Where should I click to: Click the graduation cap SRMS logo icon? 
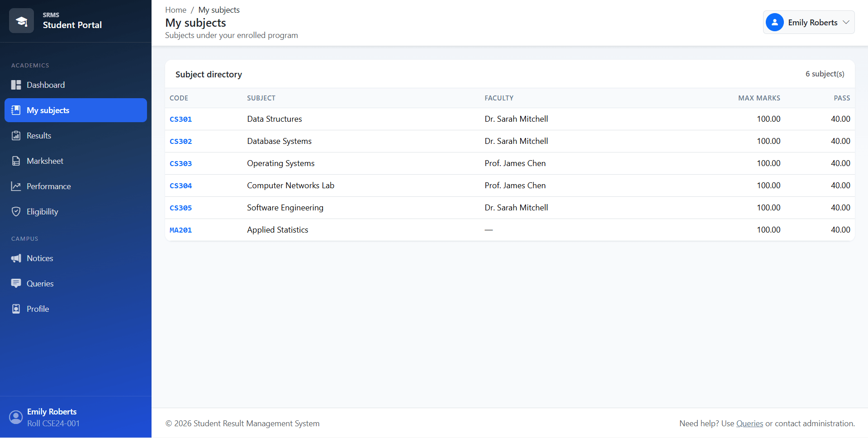[21, 21]
